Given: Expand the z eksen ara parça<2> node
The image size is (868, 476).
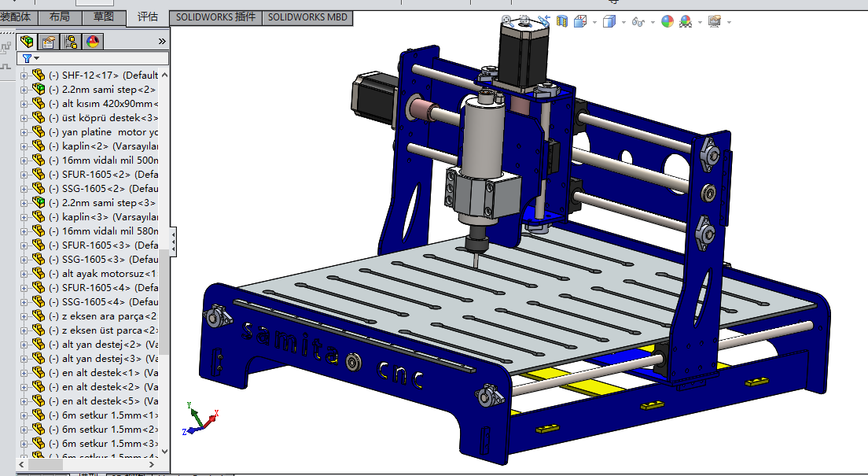Looking at the screenshot, I should pos(24,316).
